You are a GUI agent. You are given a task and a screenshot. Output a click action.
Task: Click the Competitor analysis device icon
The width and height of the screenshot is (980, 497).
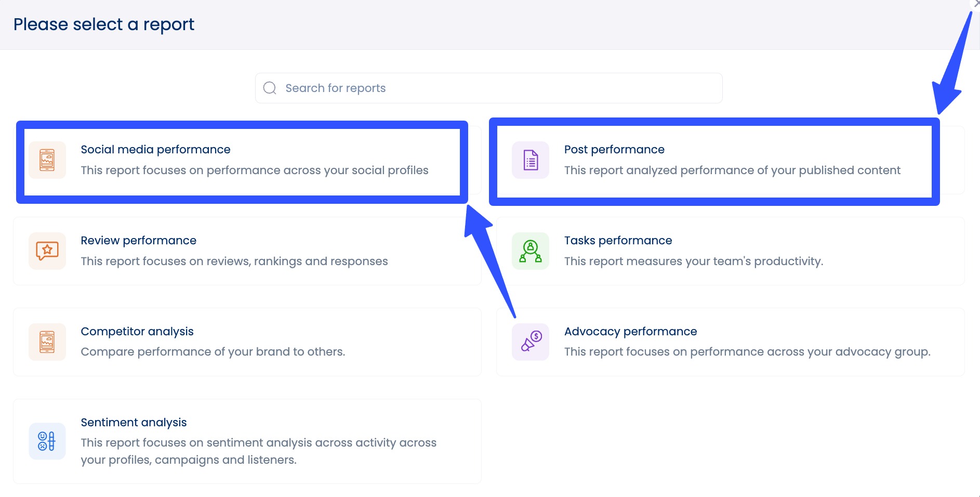click(47, 342)
